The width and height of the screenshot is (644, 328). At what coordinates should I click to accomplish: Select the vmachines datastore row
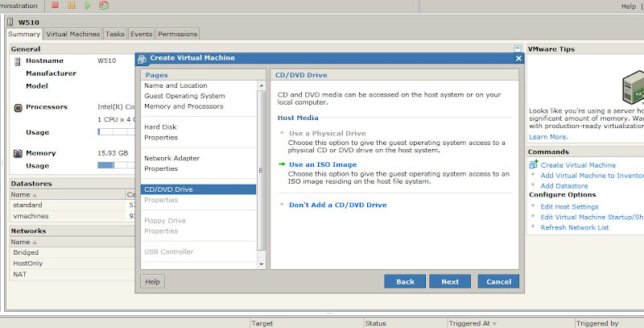(x=72, y=216)
